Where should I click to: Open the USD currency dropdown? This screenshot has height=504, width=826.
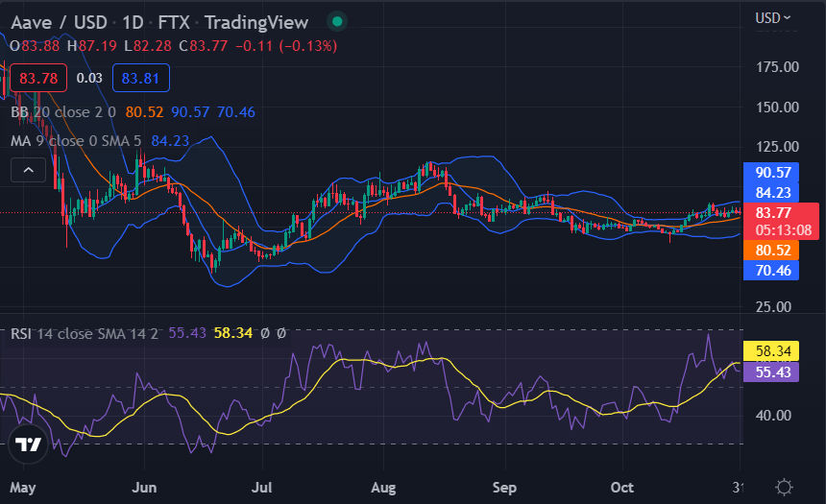tap(773, 18)
